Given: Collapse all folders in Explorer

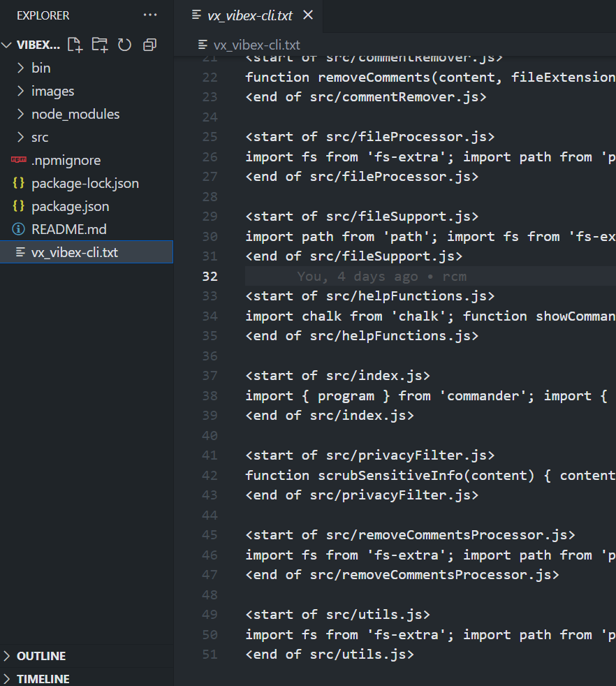Looking at the screenshot, I should (x=149, y=45).
